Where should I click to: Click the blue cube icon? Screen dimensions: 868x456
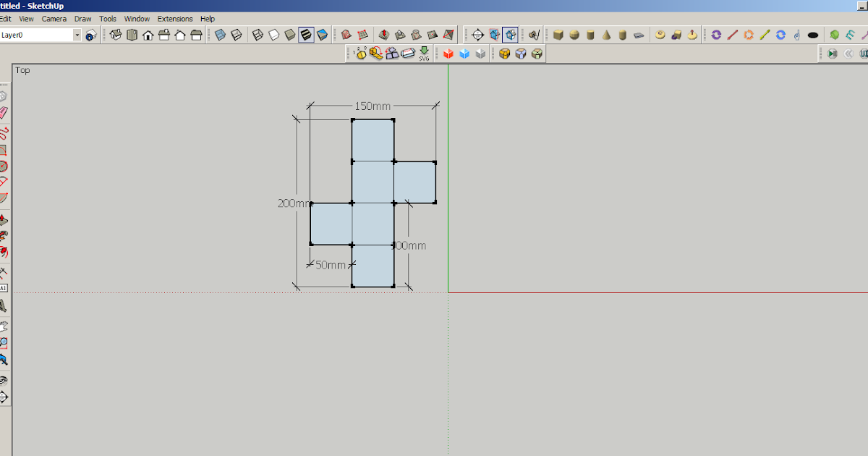(464, 53)
